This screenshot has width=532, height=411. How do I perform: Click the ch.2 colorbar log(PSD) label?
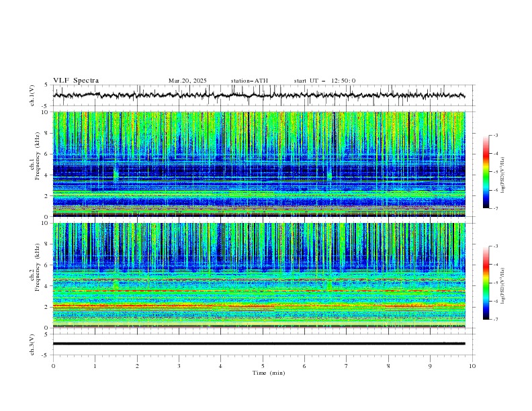(x=502, y=285)
